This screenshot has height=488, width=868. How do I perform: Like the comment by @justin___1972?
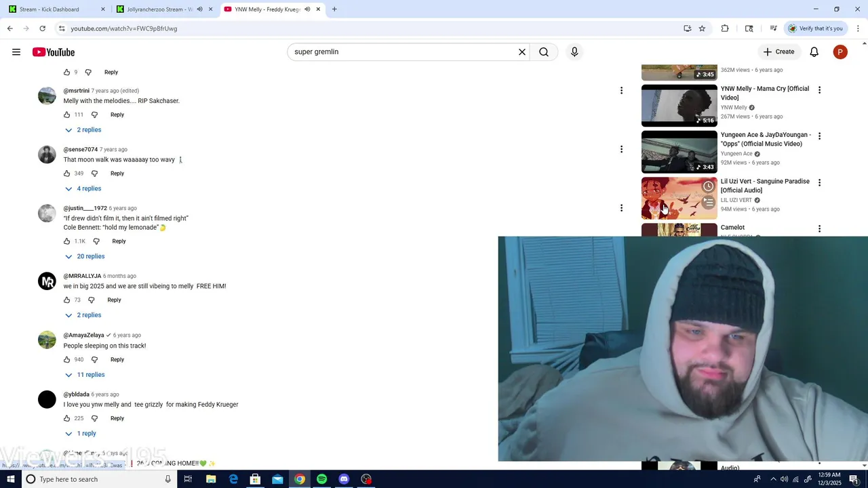[x=66, y=241]
